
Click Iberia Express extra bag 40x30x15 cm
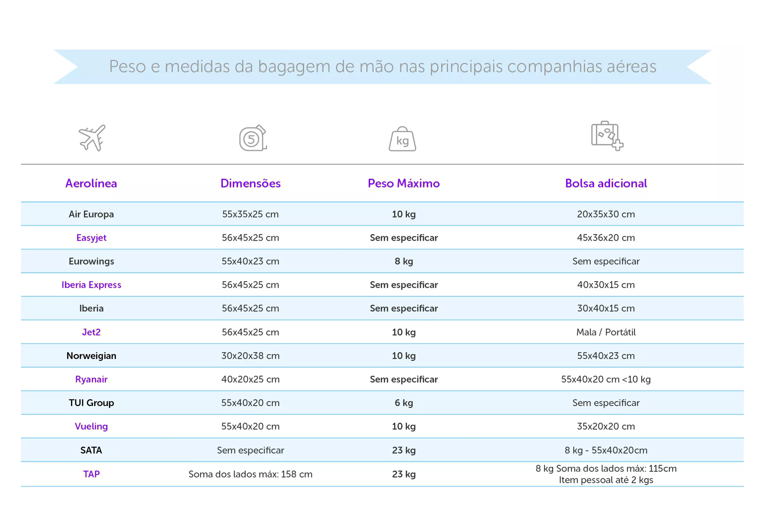click(x=606, y=285)
